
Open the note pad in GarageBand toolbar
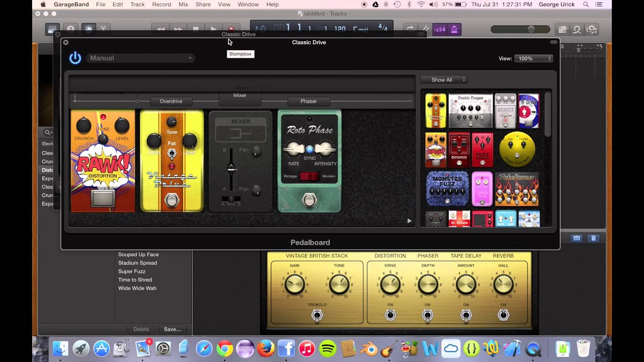562,29
